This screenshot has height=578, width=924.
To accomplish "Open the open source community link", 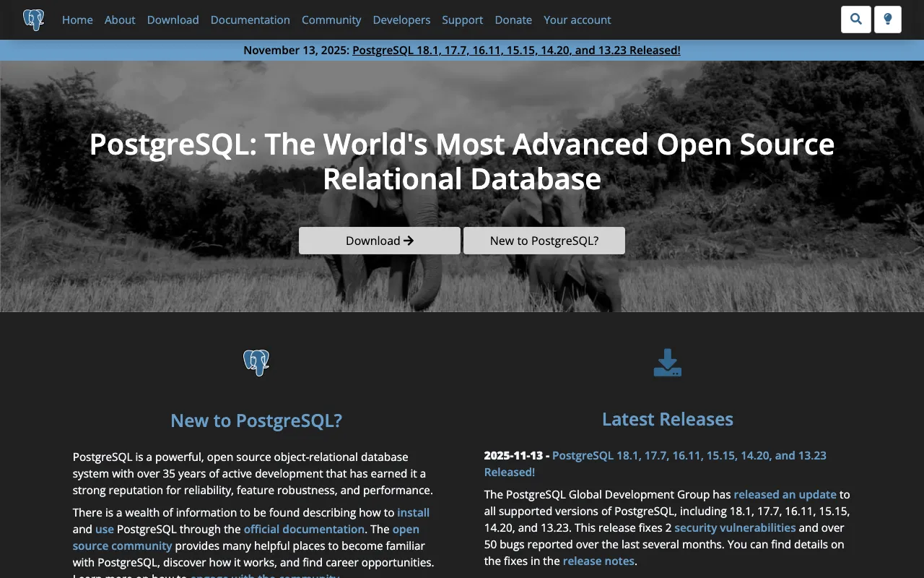I will tap(122, 545).
